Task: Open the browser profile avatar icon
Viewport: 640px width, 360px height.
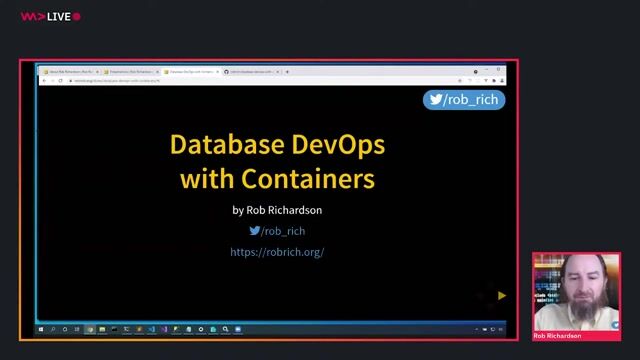Action: pos(502,81)
